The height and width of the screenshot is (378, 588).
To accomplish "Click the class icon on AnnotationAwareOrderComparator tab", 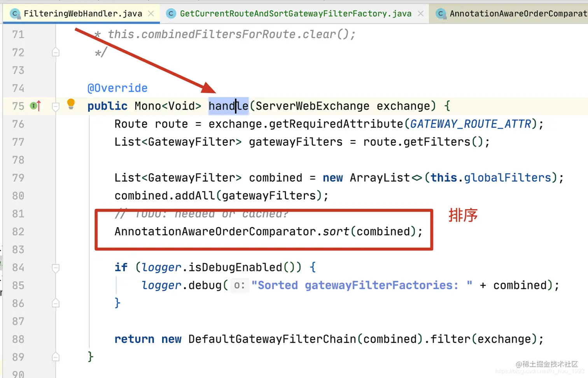I will 441,14.
